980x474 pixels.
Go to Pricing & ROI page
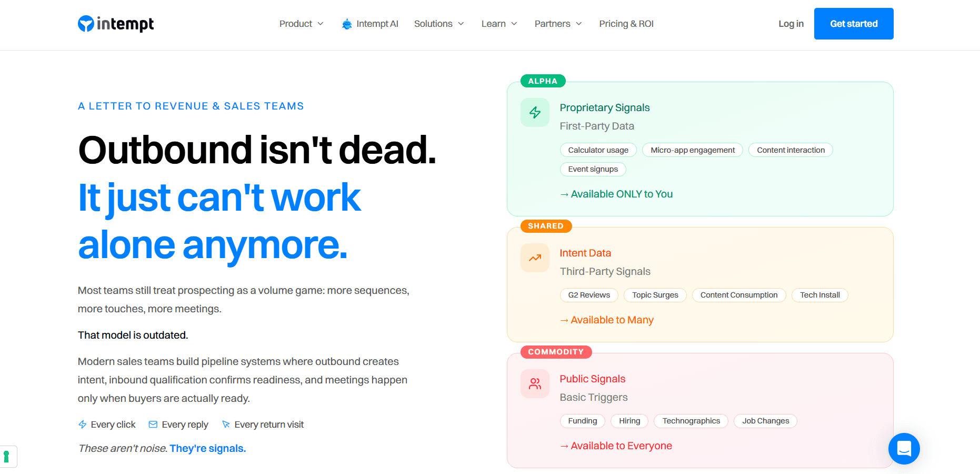click(x=626, y=24)
